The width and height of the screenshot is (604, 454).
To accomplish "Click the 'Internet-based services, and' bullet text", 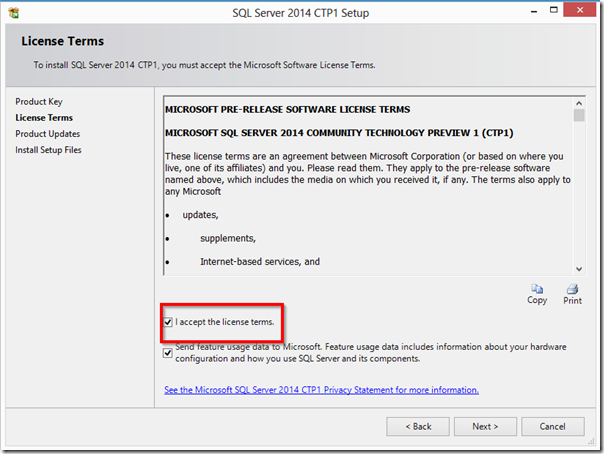I will 260,262.
